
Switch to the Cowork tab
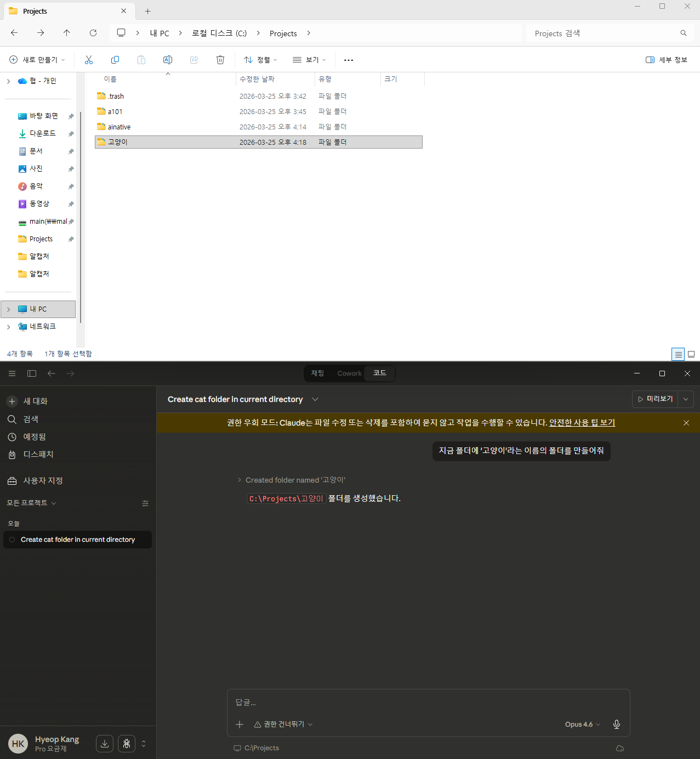tap(349, 373)
